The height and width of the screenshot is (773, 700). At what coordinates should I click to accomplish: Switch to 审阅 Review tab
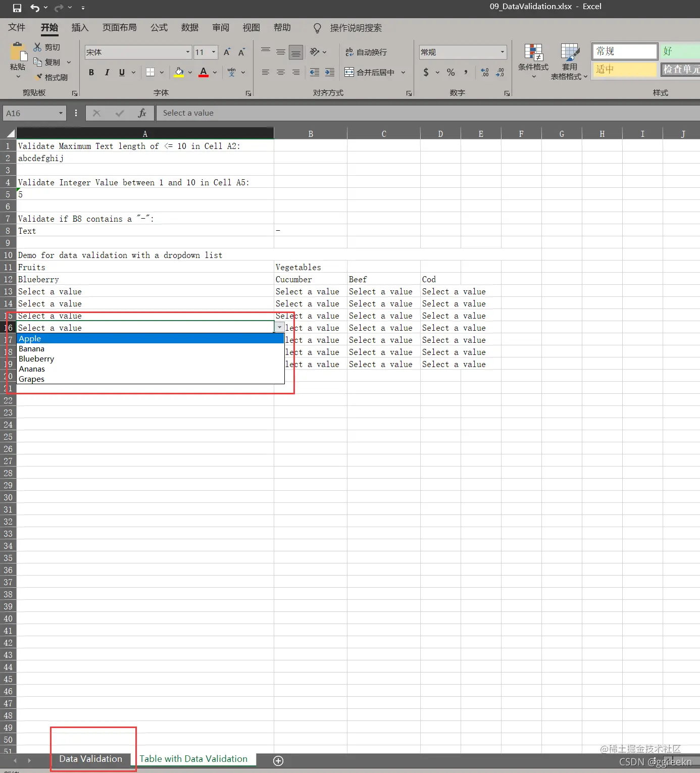coord(221,27)
